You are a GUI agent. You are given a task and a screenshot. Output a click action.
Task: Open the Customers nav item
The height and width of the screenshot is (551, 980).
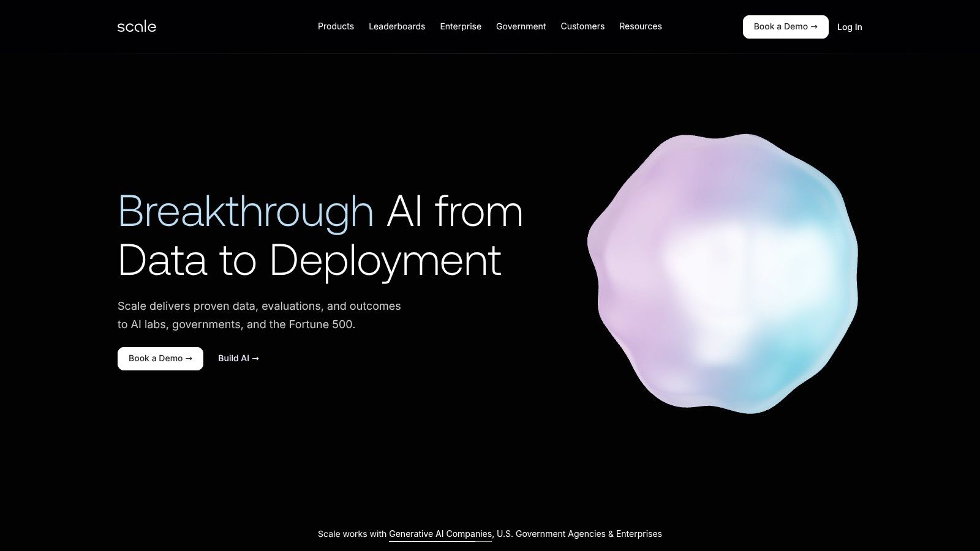(582, 26)
